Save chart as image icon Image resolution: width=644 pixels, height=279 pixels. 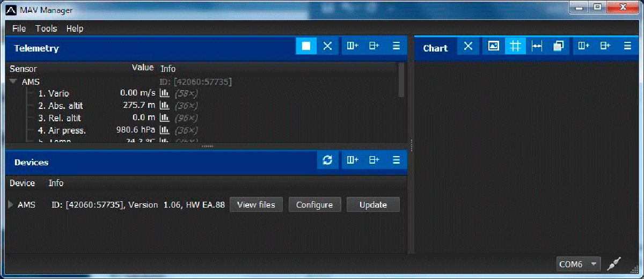click(493, 46)
